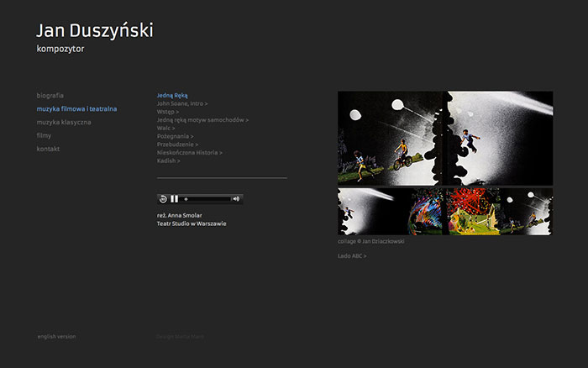Click the collage © Jan Dziaczkowski caption
Image resolution: width=588 pixels, height=368 pixels.
[371, 241]
